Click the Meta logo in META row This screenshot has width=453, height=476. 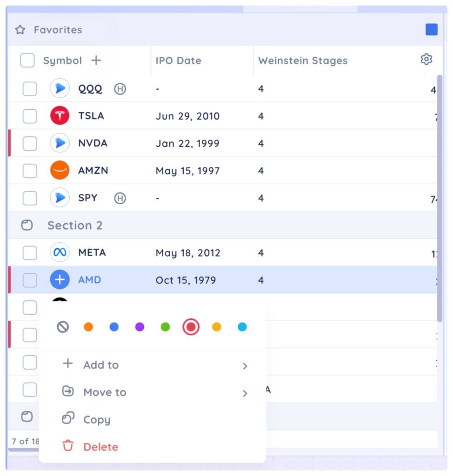tap(60, 252)
